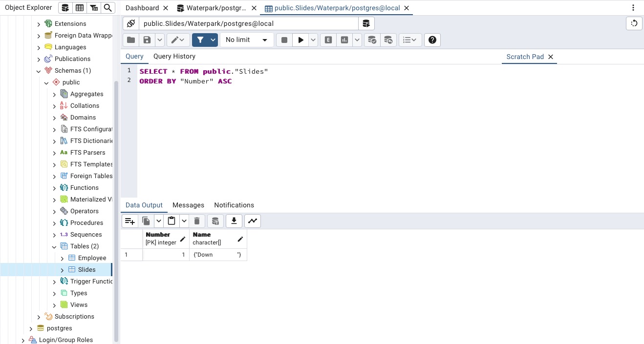The image size is (644, 344).
Task: Select the Slides table in the tree
Action: [86, 269]
